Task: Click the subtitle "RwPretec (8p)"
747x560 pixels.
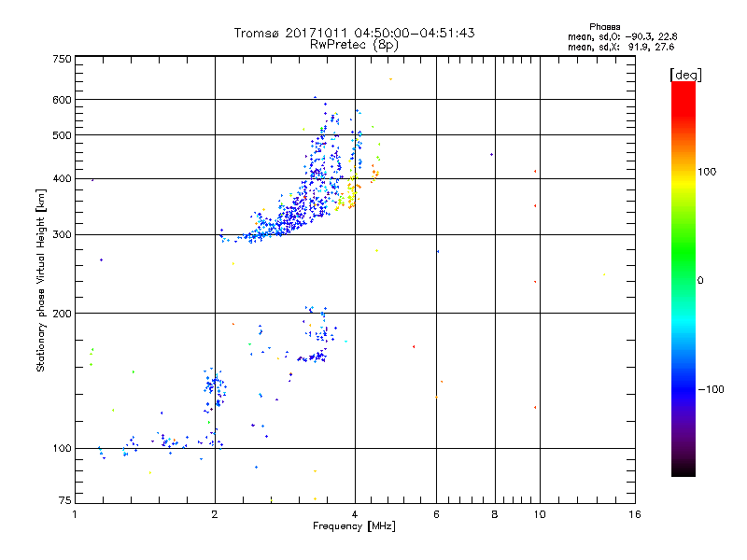Action: [x=354, y=45]
